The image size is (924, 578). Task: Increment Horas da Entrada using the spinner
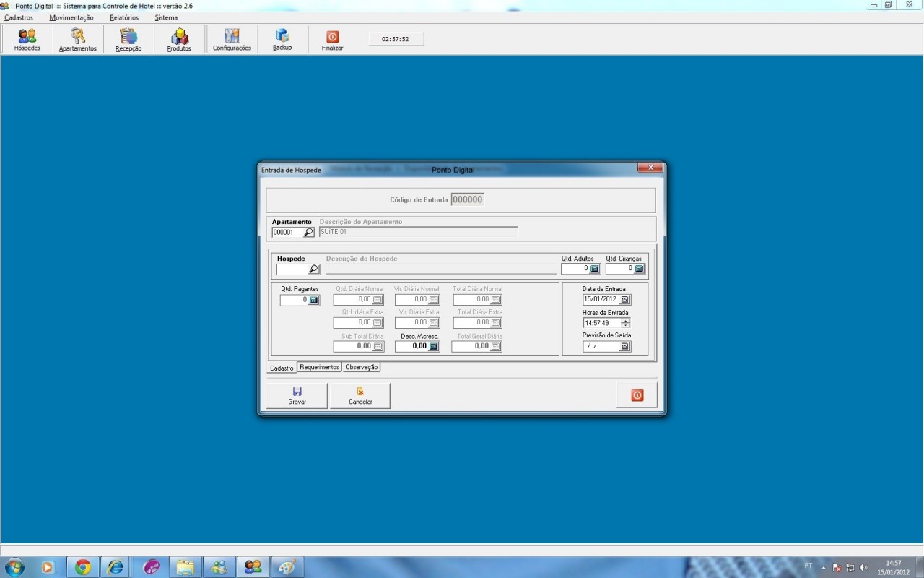627,321
